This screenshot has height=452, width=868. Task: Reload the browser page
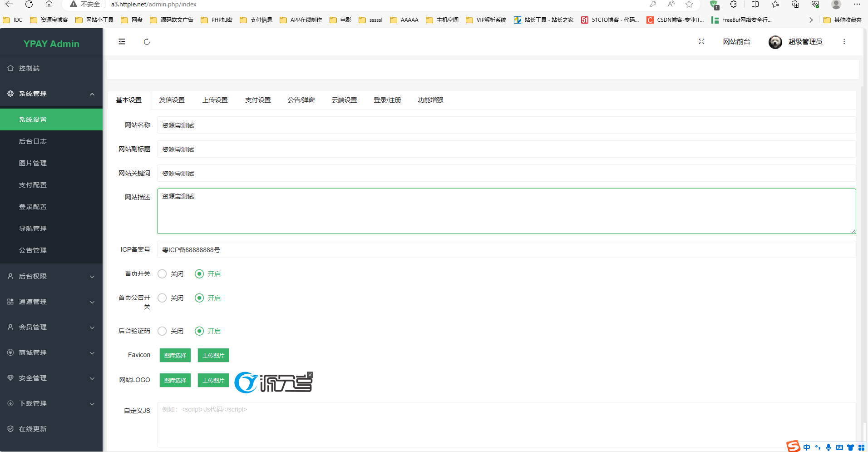pyautogui.click(x=29, y=4)
